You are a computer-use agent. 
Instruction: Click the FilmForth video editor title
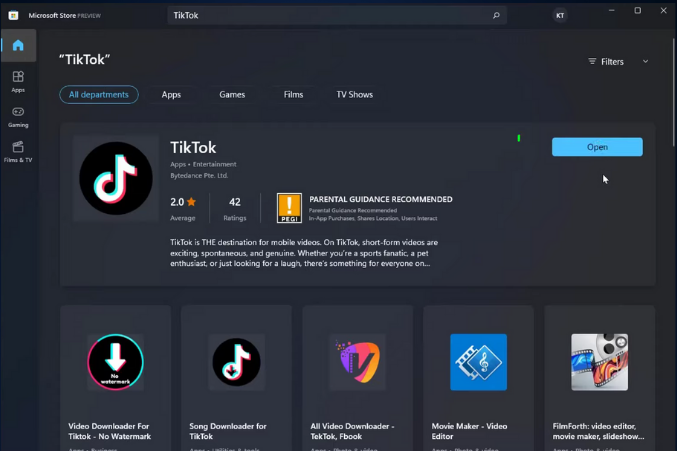598,431
